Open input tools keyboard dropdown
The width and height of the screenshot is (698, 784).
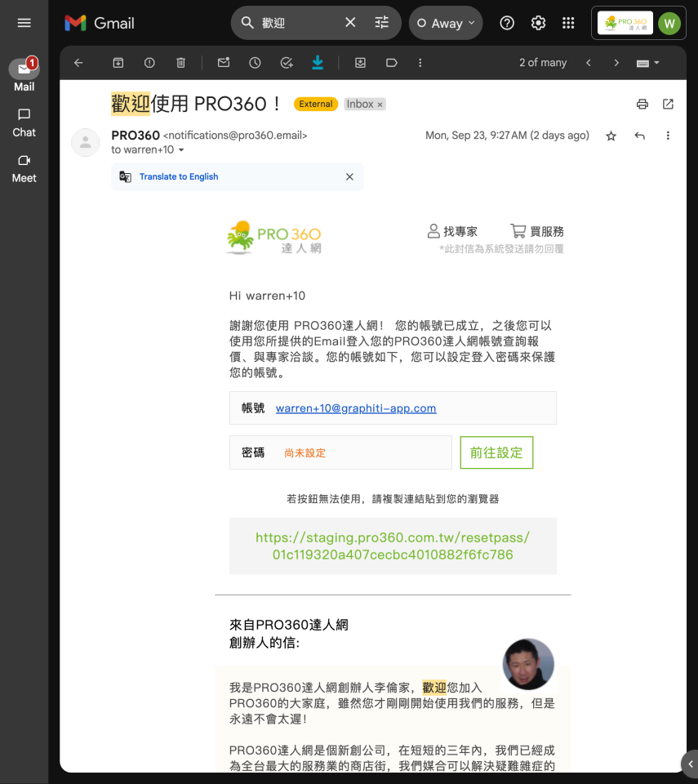pyautogui.click(x=647, y=63)
